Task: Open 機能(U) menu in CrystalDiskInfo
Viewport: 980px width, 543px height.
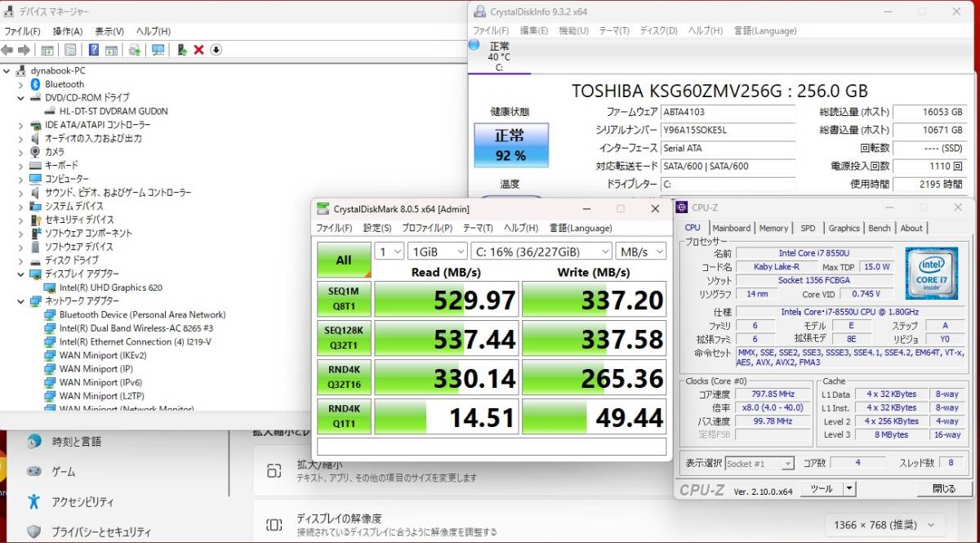Action: (573, 31)
